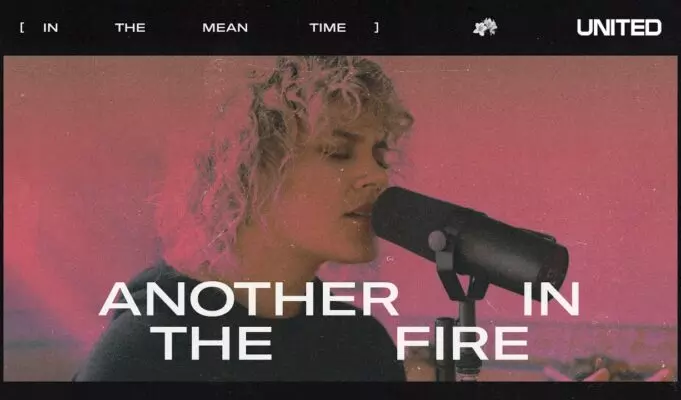The height and width of the screenshot is (400, 681).
Task: Click the closing square bracket symbol
Action: [377, 27]
